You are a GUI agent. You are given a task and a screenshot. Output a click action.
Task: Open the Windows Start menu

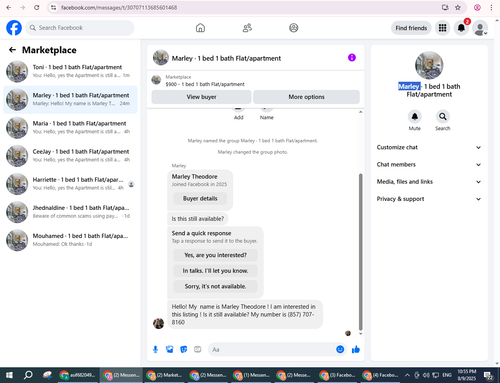click(9, 375)
